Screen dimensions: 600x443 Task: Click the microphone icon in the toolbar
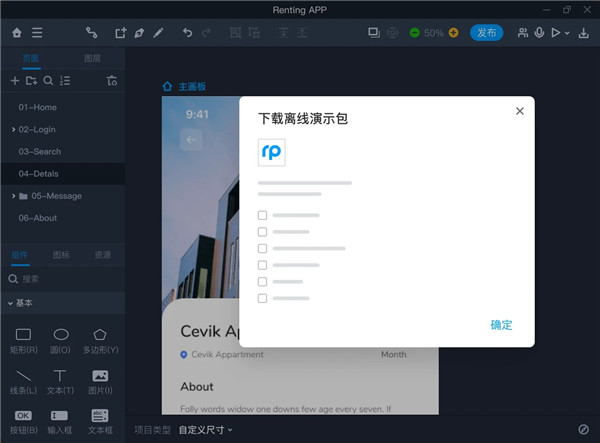539,33
